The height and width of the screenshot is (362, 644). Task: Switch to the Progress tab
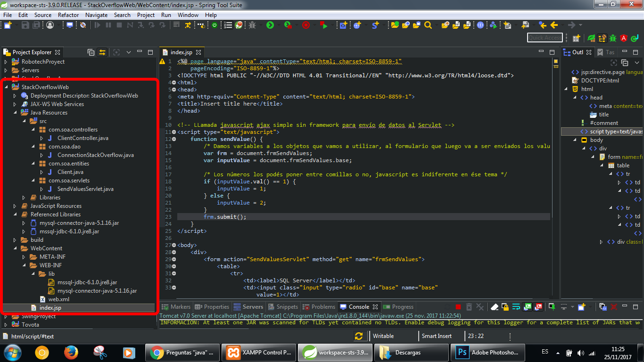point(398,307)
